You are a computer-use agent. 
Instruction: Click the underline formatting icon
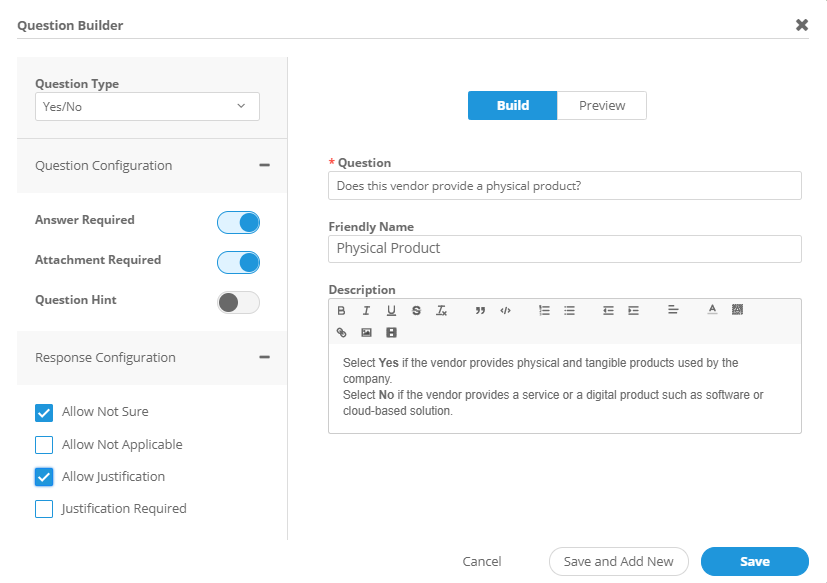391,311
